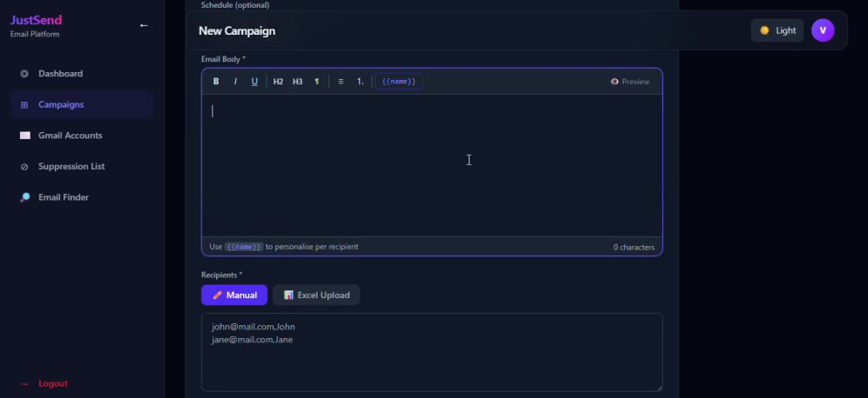The height and width of the screenshot is (398, 868).
Task: Toggle bold formatting
Action: pyautogui.click(x=216, y=82)
